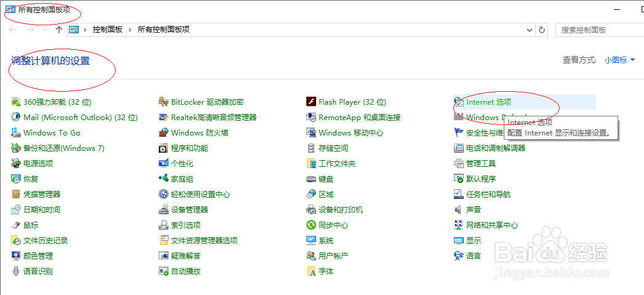644x295 pixels.
Task: Open the 文件历史记录 link
Action: [x=46, y=240]
